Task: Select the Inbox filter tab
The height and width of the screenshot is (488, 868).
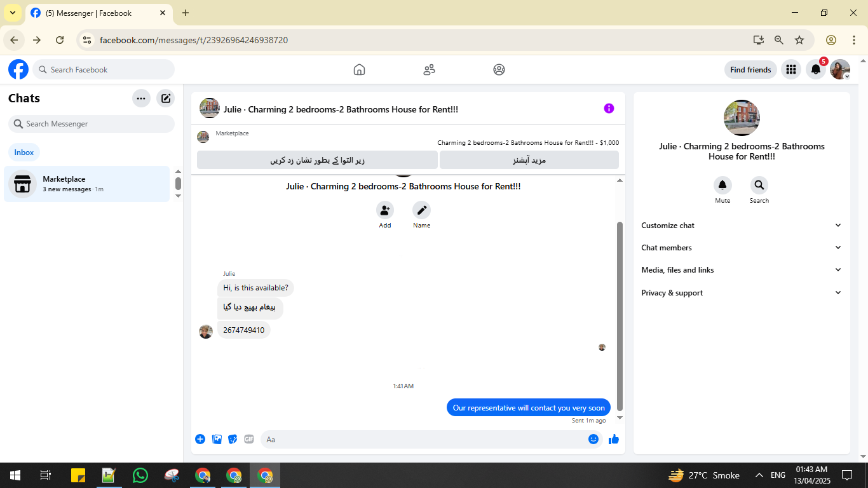Action: [24, 152]
